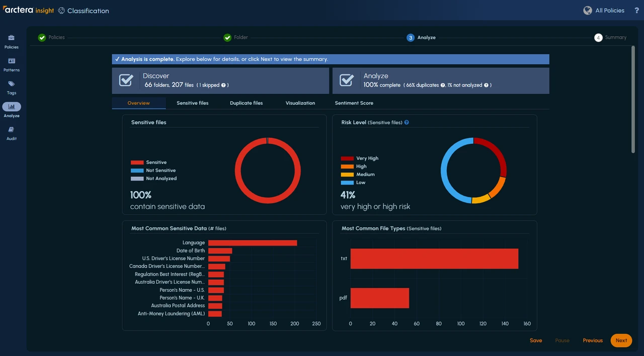The image size is (644, 356).
Task: Open the Risk Level info tooltip
Action: [407, 122]
